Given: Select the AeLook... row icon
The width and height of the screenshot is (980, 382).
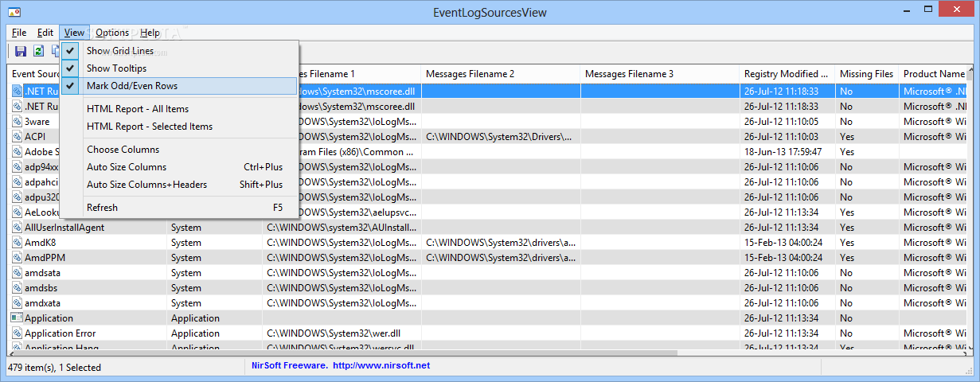Looking at the screenshot, I should [x=18, y=212].
